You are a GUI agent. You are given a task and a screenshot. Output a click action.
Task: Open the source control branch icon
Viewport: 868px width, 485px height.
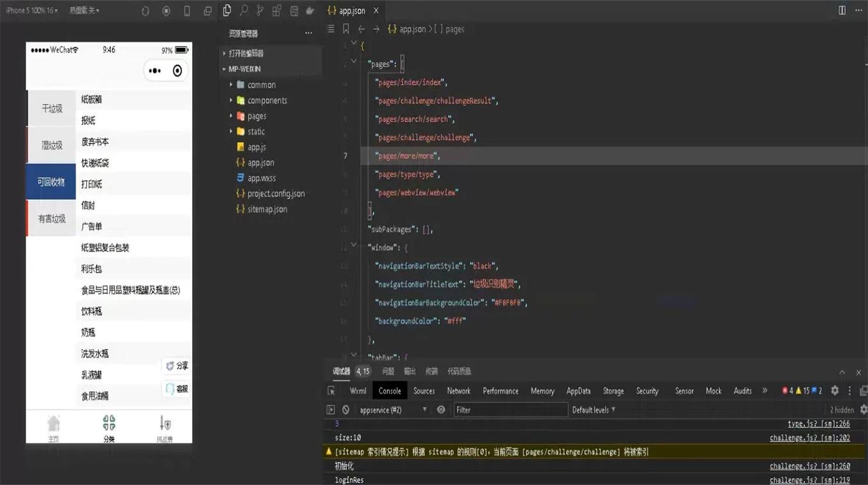[260, 11]
